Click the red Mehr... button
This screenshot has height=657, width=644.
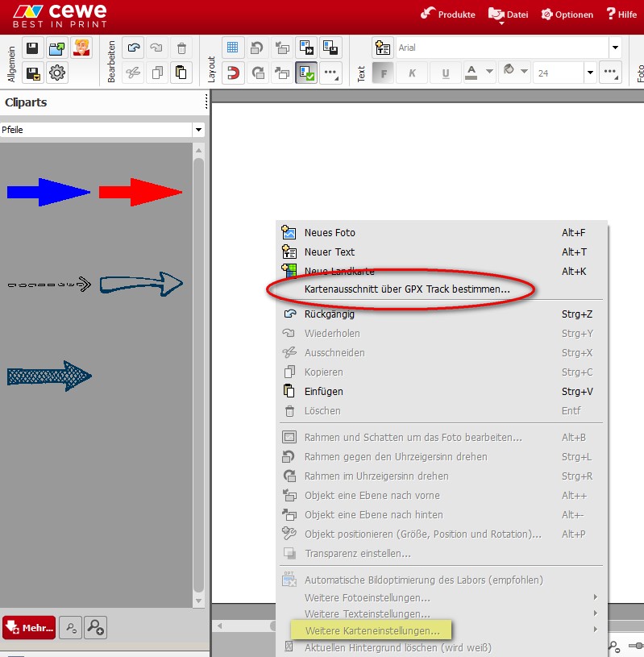click(x=29, y=627)
